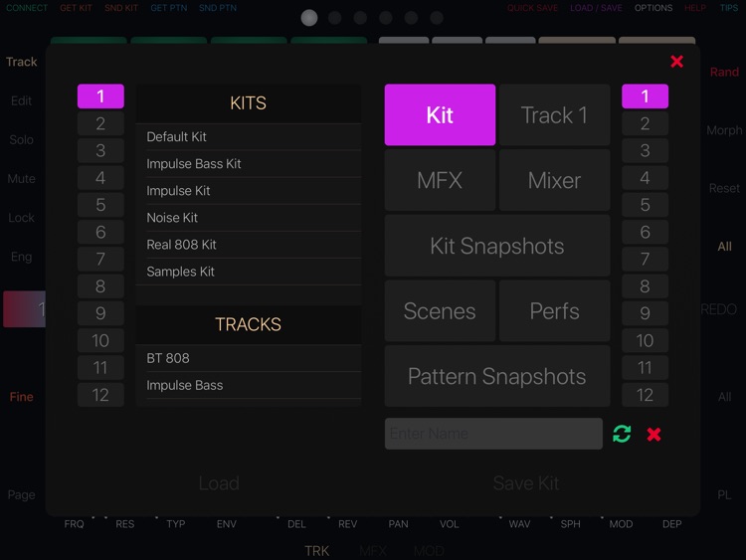
Task: Choose Scenes category
Action: [440, 310]
